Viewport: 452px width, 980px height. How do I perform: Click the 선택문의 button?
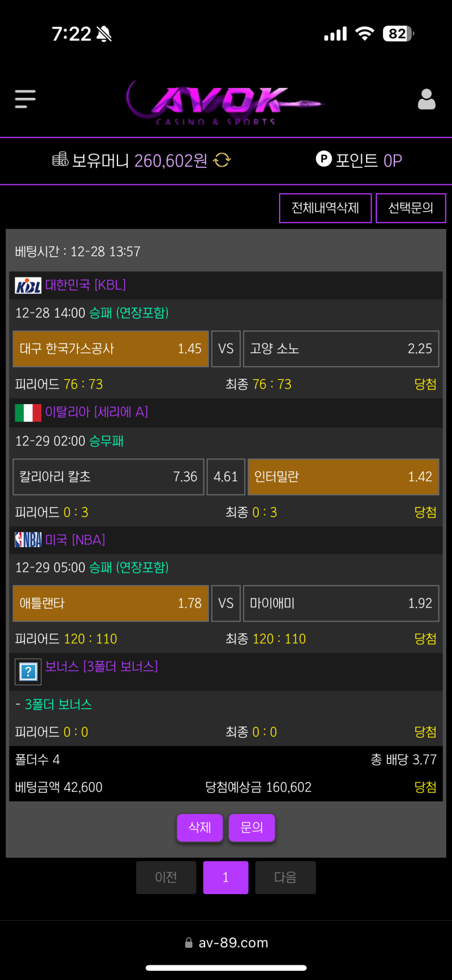pyautogui.click(x=411, y=208)
